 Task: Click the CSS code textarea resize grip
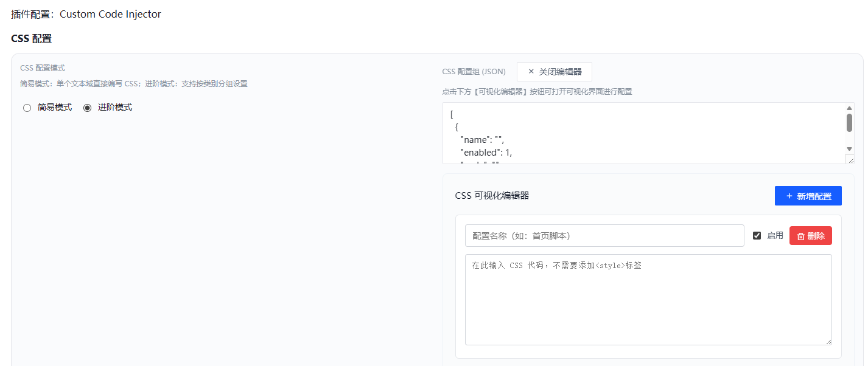pos(828,342)
